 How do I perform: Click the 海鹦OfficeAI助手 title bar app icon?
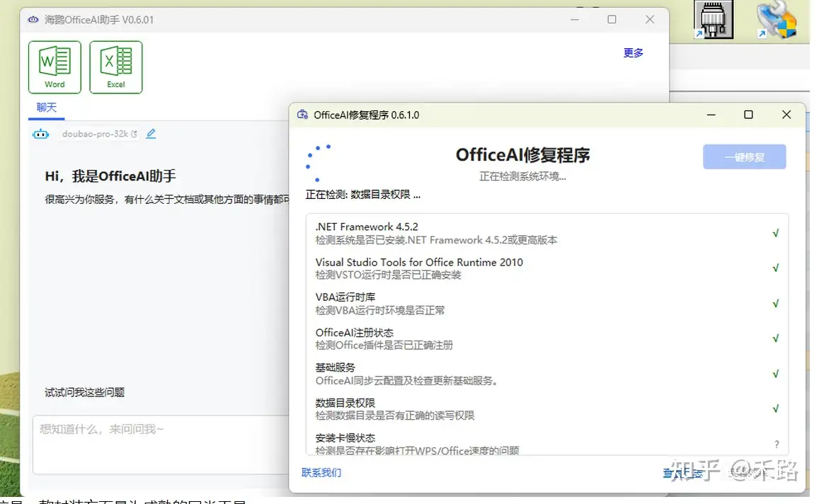click(33, 20)
